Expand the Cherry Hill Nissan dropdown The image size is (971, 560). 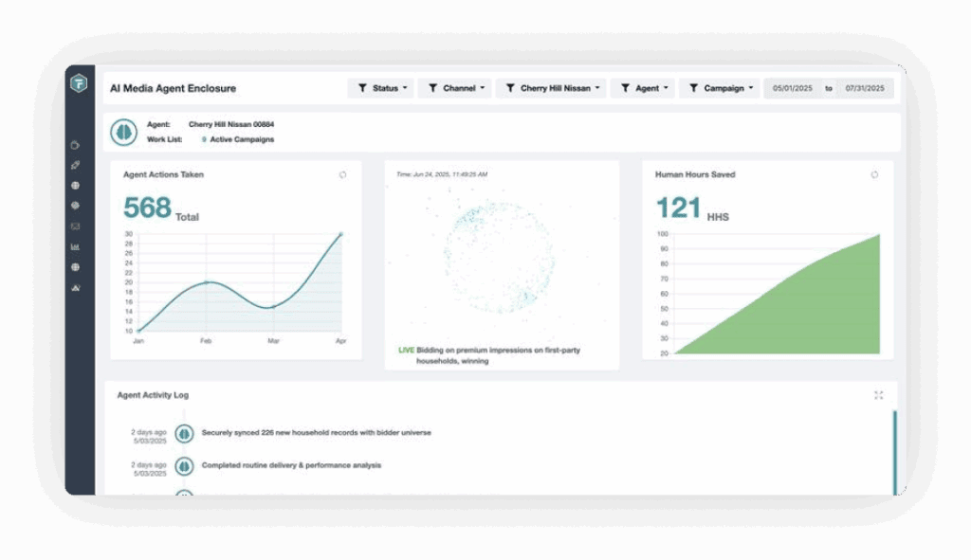(551, 88)
